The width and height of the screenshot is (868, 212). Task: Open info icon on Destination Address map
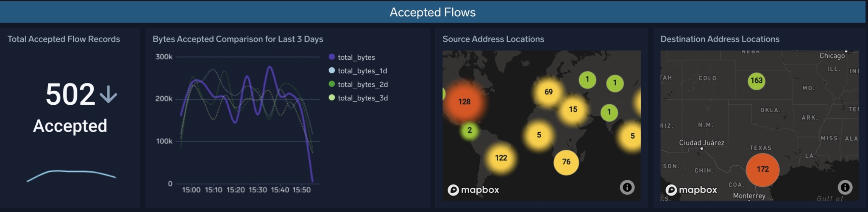[x=845, y=187]
